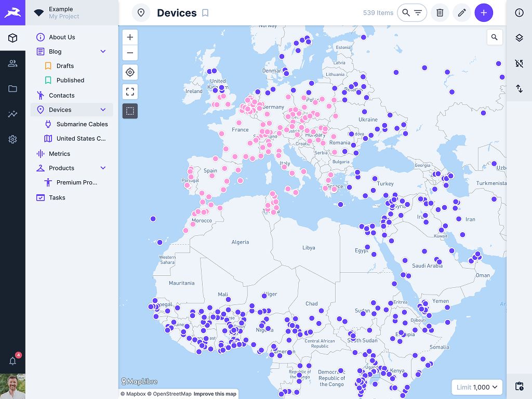Toggle the sync-disabled icon in right panel
Screen dimensions: 532x399
pos(519,63)
